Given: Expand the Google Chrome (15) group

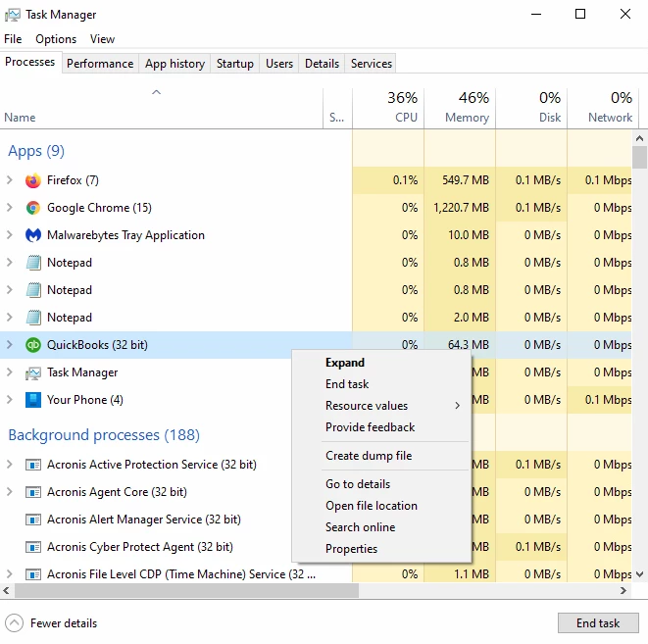Looking at the screenshot, I should (10, 208).
